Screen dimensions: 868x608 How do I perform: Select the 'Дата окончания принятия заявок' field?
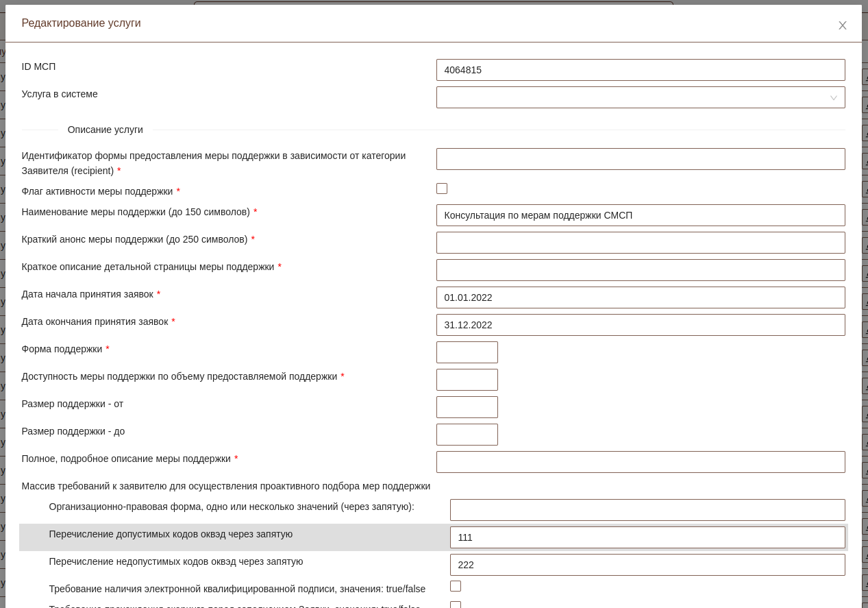coord(640,325)
